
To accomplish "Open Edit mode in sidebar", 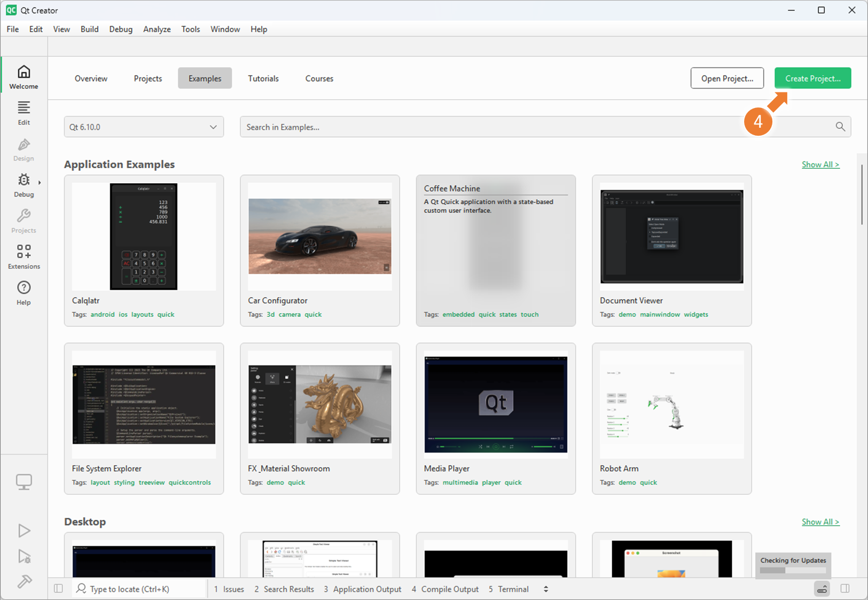I will (x=24, y=113).
